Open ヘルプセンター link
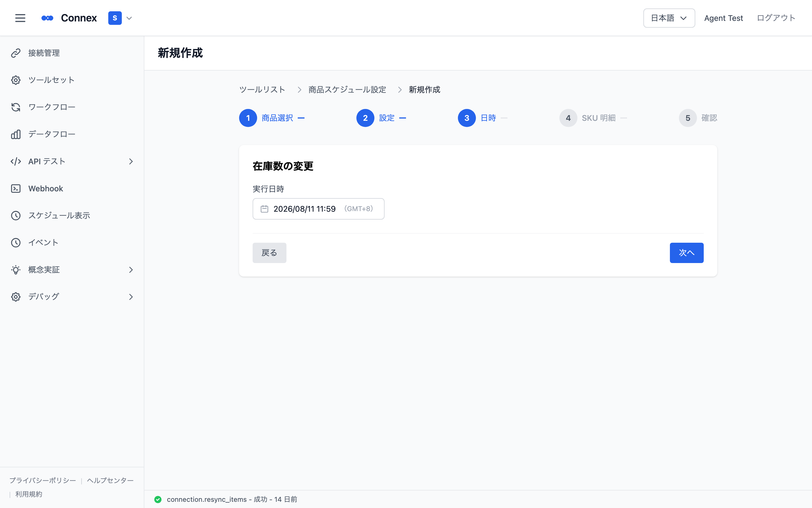 tap(111, 480)
